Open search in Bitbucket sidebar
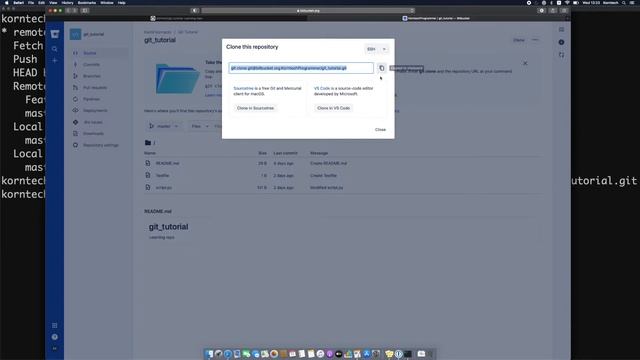The image size is (640, 360). 55,49
